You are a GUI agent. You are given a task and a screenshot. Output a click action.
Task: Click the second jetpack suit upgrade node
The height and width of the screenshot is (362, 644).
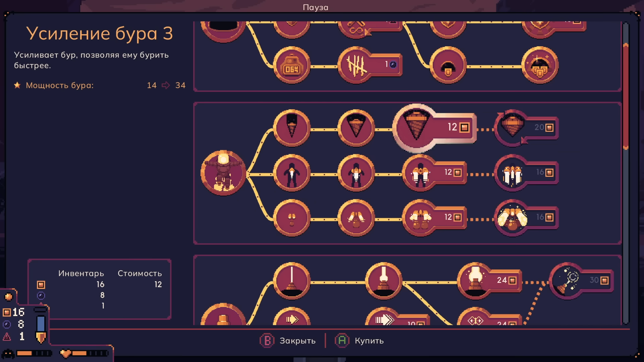pyautogui.click(x=356, y=173)
